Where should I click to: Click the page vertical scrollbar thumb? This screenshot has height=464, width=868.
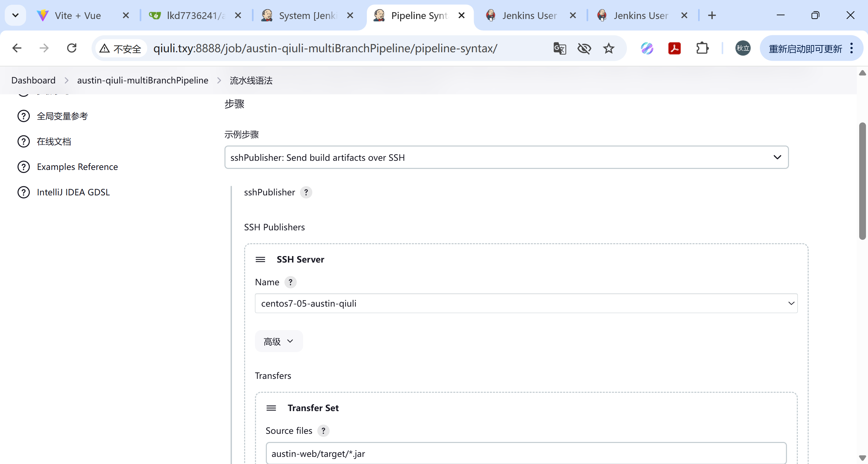862,181
